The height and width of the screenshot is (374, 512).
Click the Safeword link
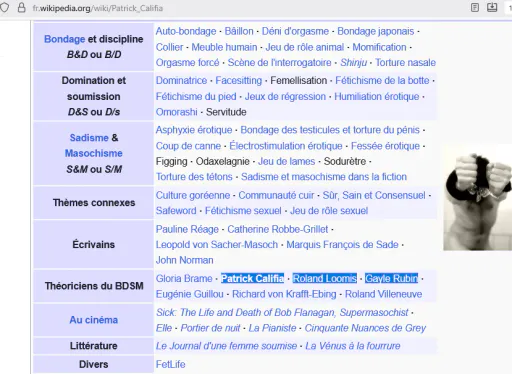(176, 211)
